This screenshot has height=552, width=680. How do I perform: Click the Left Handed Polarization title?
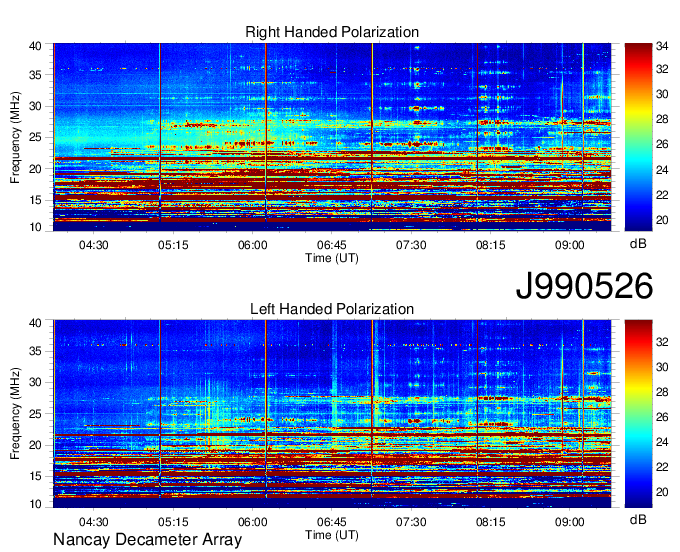(332, 309)
